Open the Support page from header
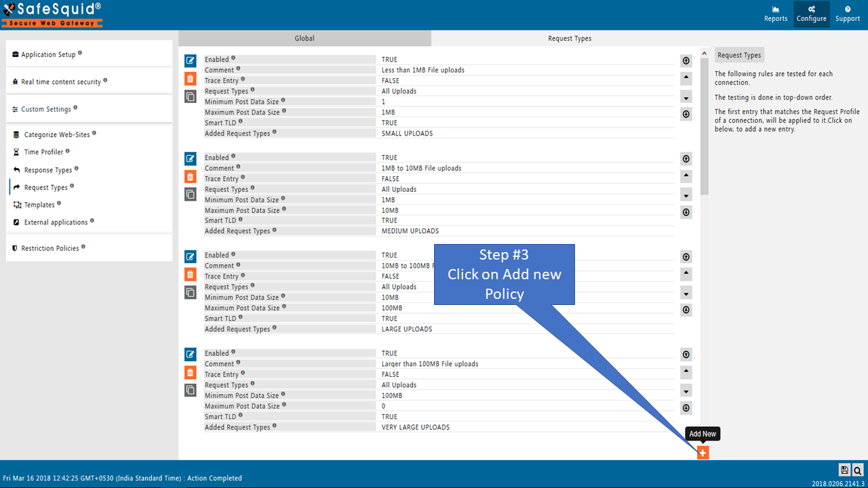The height and width of the screenshot is (488, 868). pos(847,14)
